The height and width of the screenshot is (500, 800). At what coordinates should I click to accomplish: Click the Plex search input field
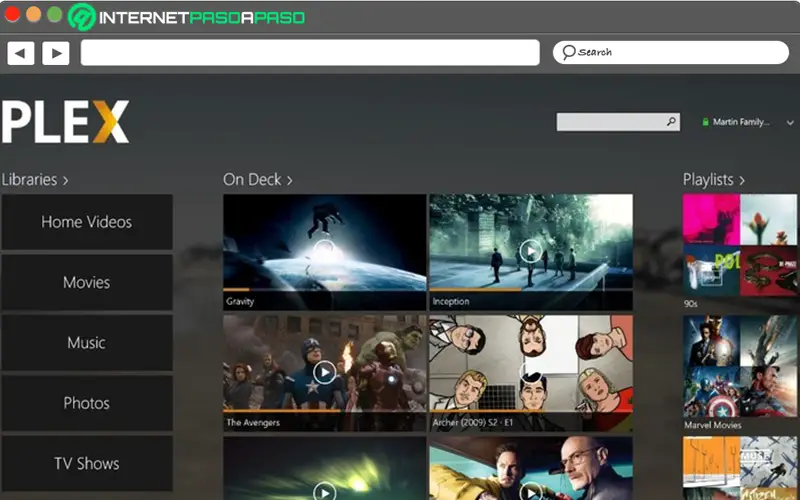point(618,122)
